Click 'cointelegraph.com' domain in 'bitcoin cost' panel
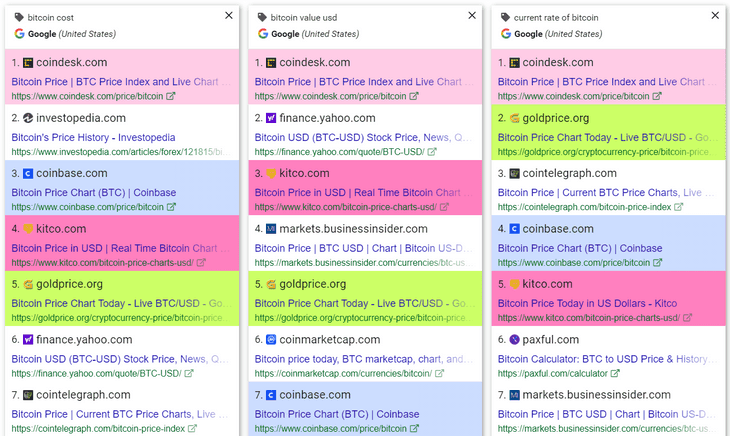Image resolution: width=730 pixels, height=436 pixels. 83,395
